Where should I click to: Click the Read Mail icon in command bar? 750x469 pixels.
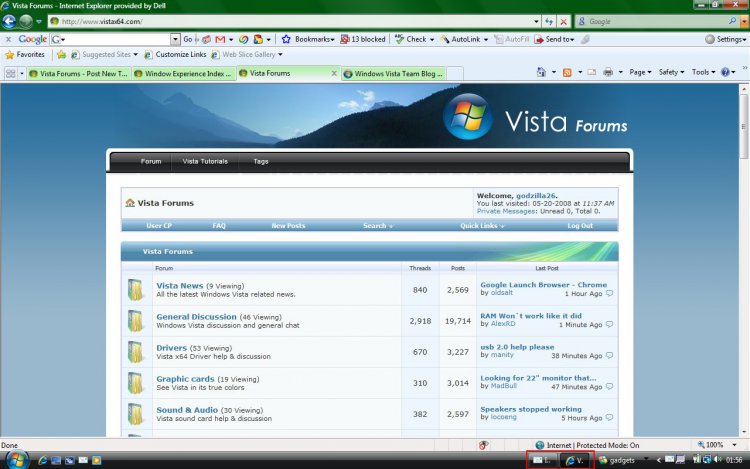(592, 72)
